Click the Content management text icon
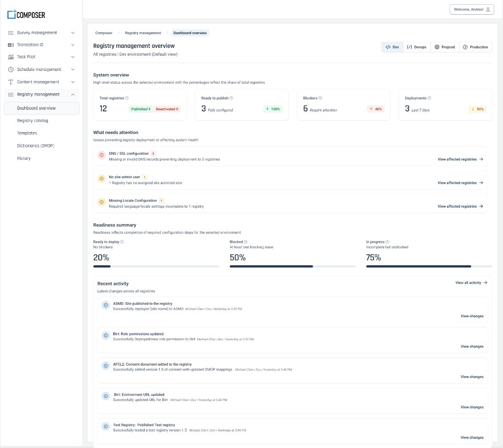Viewport: 503px width, 448px height. click(x=11, y=82)
